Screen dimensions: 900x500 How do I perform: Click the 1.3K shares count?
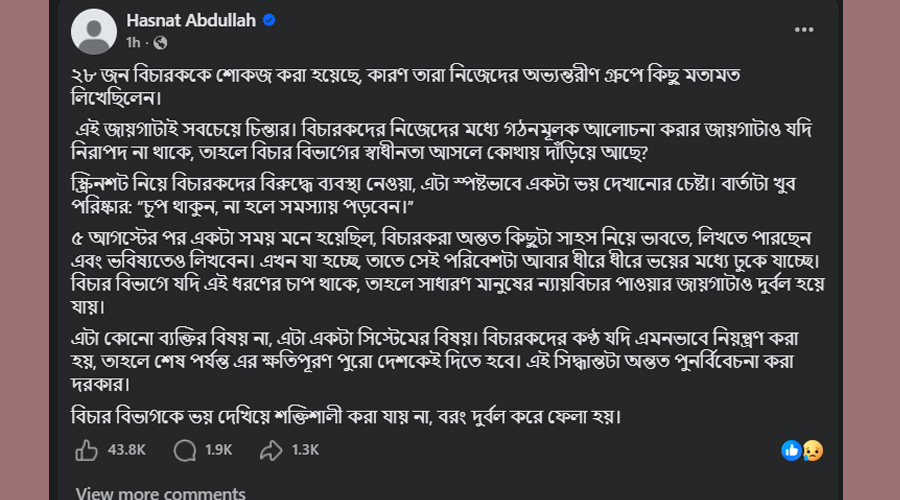pos(305,450)
